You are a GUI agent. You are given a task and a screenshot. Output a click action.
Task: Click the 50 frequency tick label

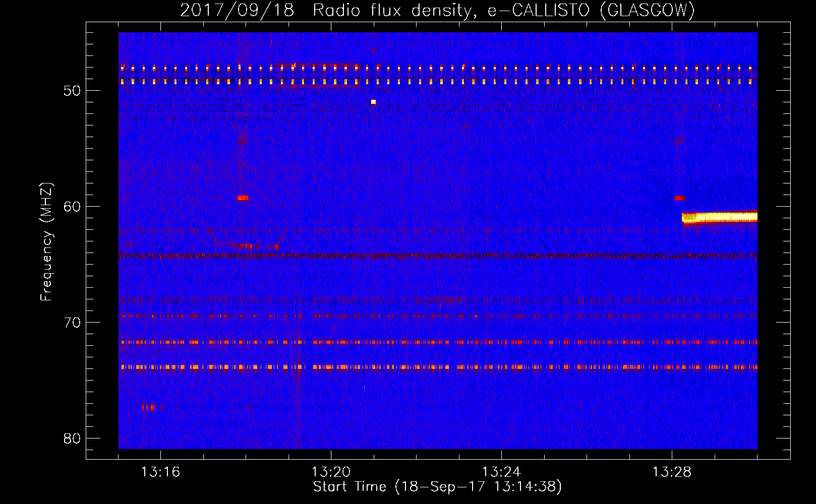pyautogui.click(x=72, y=91)
